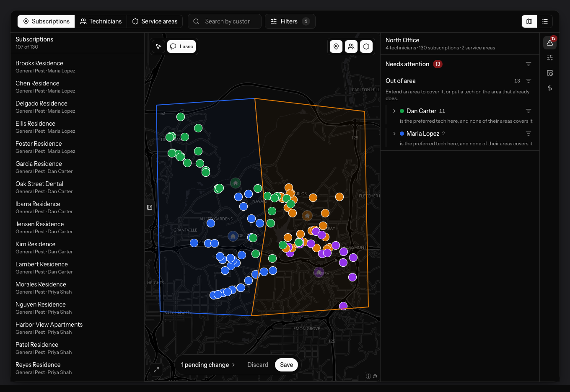Open the schedule calendar-clock icon
This screenshot has width=570, height=392.
tap(550, 73)
